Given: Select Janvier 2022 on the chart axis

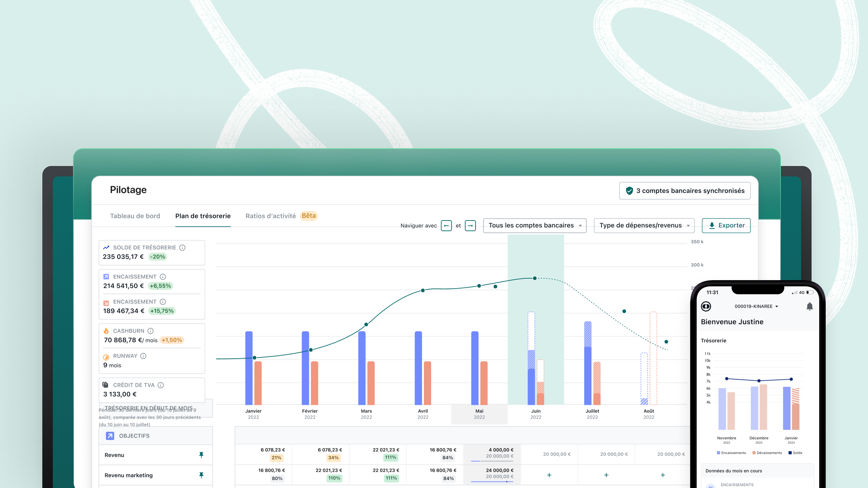Looking at the screenshot, I should pos(253,414).
